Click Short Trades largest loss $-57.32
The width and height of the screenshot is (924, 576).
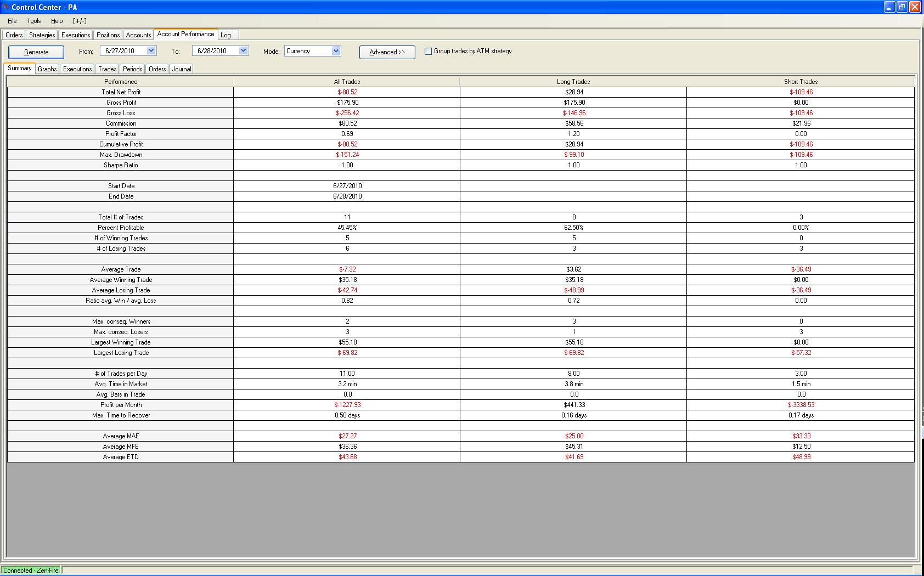point(801,353)
